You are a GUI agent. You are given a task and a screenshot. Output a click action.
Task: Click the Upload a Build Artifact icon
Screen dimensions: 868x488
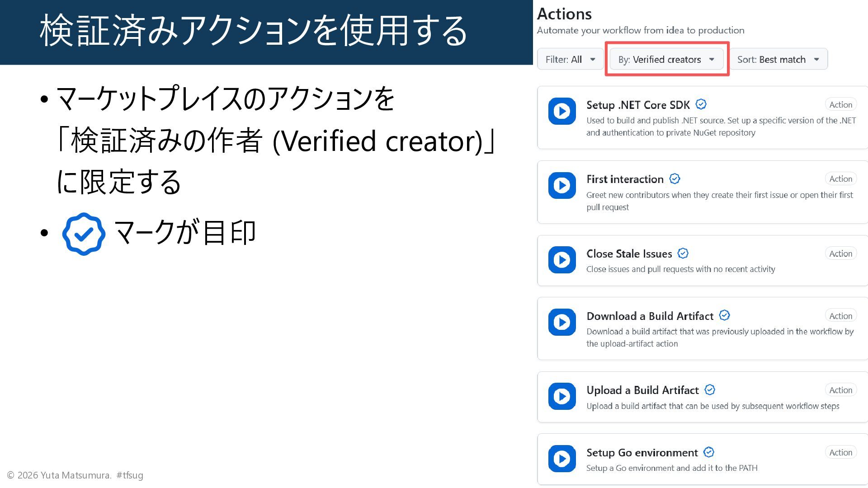(x=562, y=396)
